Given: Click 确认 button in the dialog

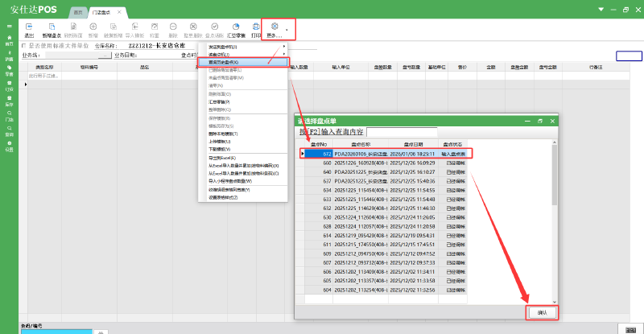Looking at the screenshot, I should coord(542,312).
